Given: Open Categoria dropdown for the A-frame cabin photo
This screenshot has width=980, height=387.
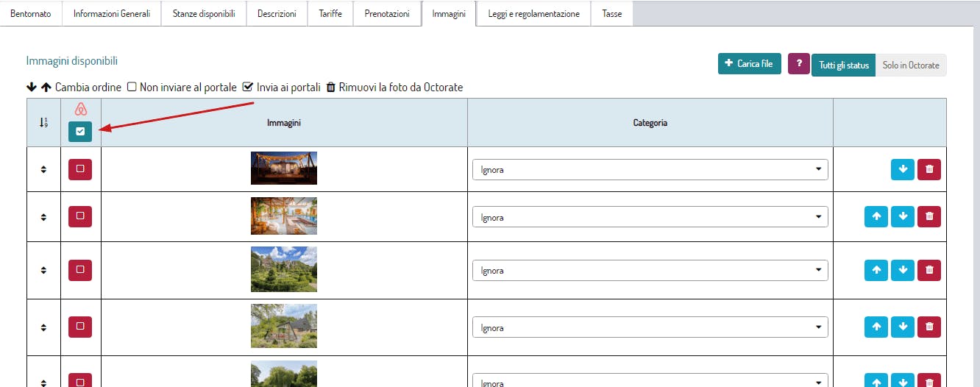Looking at the screenshot, I should click(650, 327).
